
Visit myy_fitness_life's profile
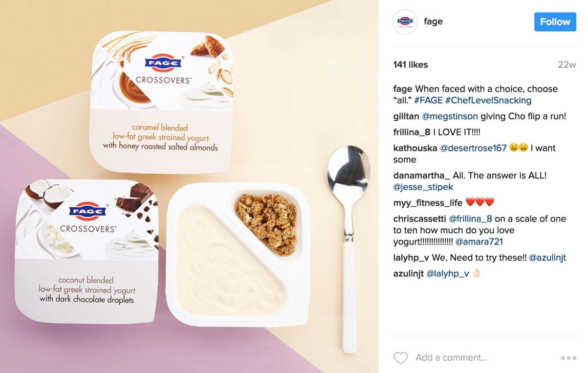click(428, 203)
